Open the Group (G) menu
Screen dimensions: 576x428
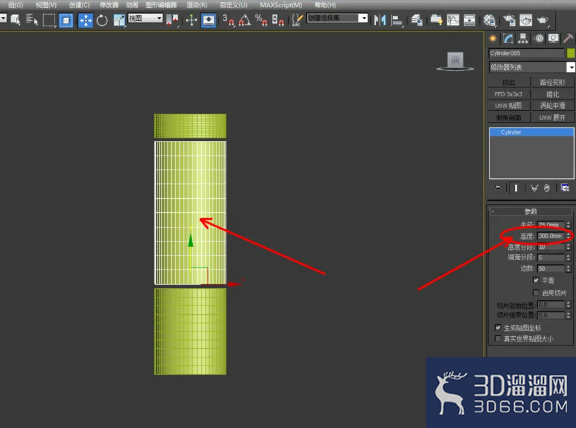(15, 5)
